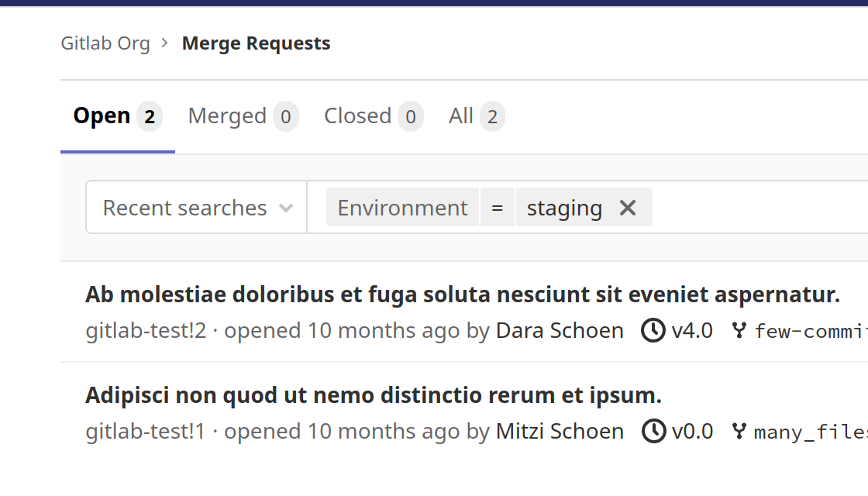Open the Environment filter token
Screen dimensions: 868x496
(402, 207)
